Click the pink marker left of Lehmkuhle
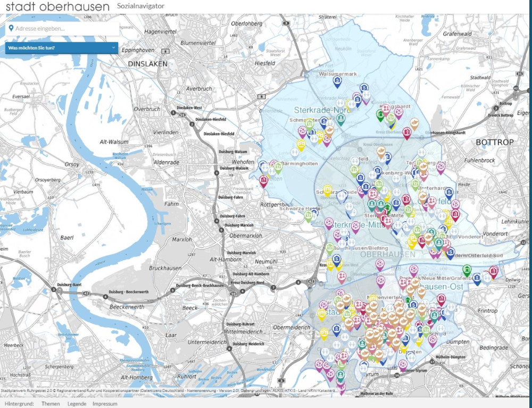This screenshot has height=408, width=532. point(455,205)
